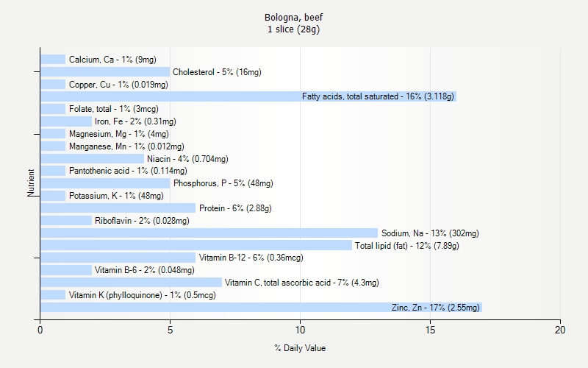This screenshot has width=588, height=368.
Task: Select the Vitamin B-6 bar
Action: pos(66,270)
